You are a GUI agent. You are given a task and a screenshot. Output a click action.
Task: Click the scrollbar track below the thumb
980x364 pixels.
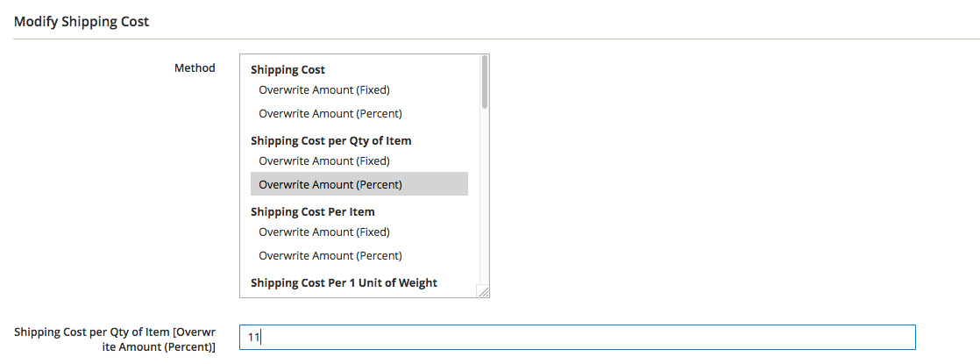[484, 193]
